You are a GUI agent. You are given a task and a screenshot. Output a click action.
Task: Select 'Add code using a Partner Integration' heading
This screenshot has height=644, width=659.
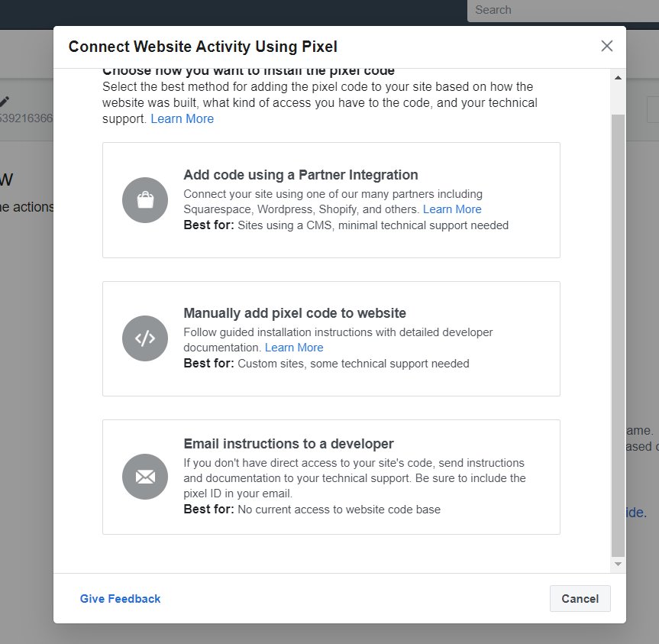(301, 175)
